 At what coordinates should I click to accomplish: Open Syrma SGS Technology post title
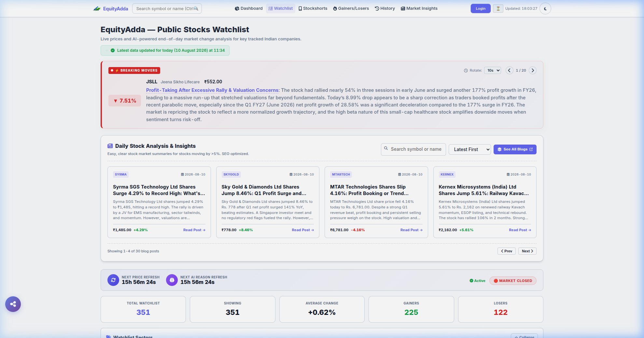pyautogui.click(x=159, y=190)
